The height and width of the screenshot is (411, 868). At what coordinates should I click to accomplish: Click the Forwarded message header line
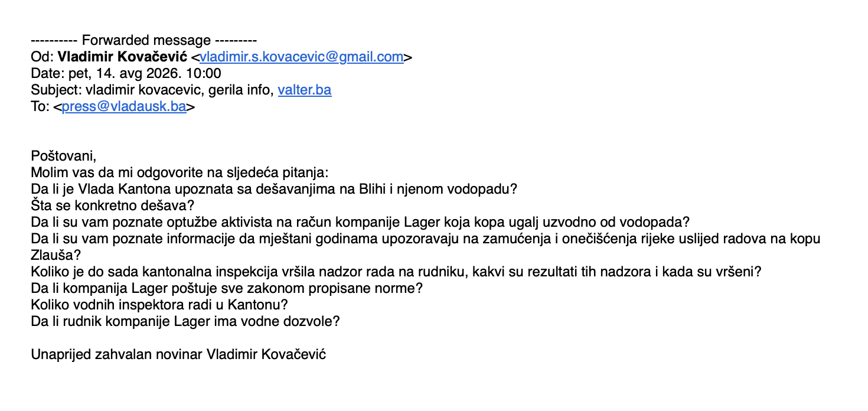(x=144, y=41)
